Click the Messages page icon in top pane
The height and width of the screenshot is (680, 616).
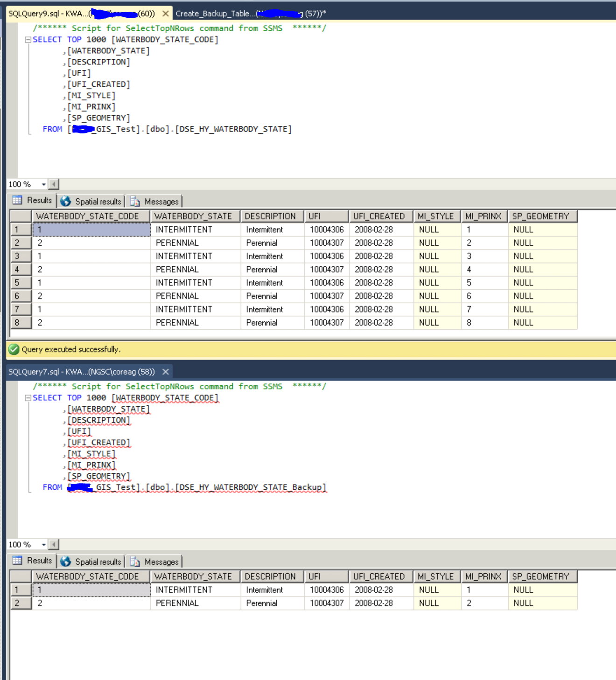coord(135,201)
